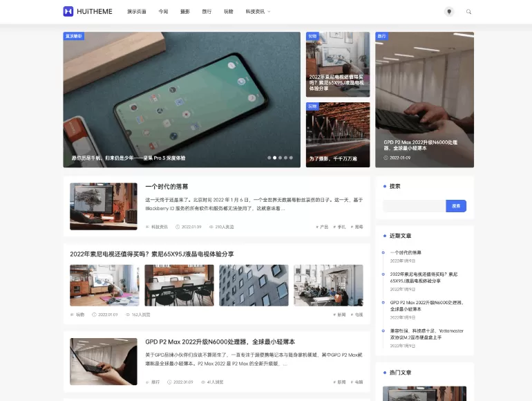
Task: Select the second carousel dot indicator
Action: click(275, 158)
